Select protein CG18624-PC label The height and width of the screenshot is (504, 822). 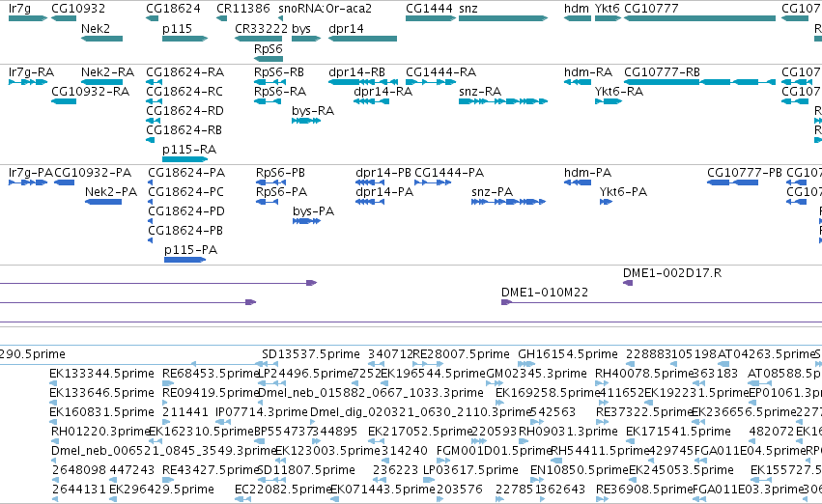pyautogui.click(x=186, y=192)
